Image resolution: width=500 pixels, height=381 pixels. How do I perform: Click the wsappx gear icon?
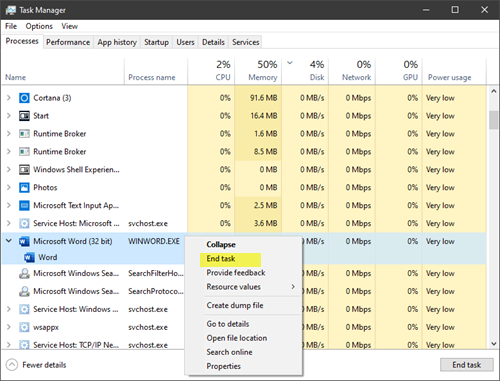[x=24, y=327]
